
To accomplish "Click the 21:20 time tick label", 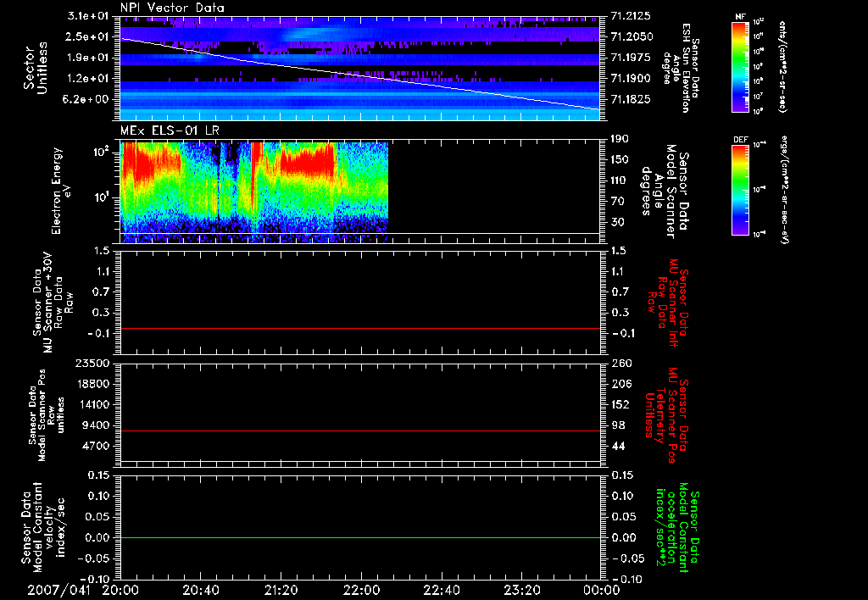I will (x=281, y=590).
